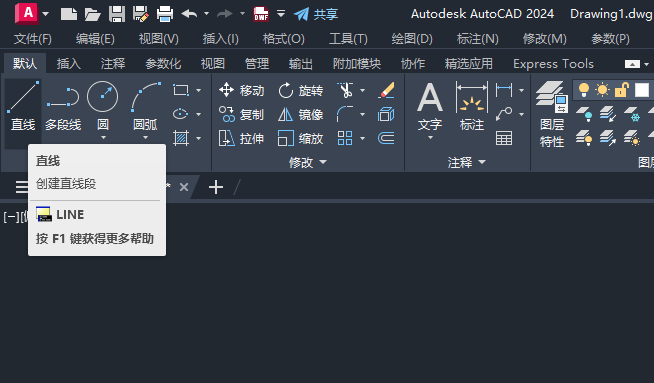
Task: Expand the Trim tool dropdown arrow
Action: coord(362,90)
